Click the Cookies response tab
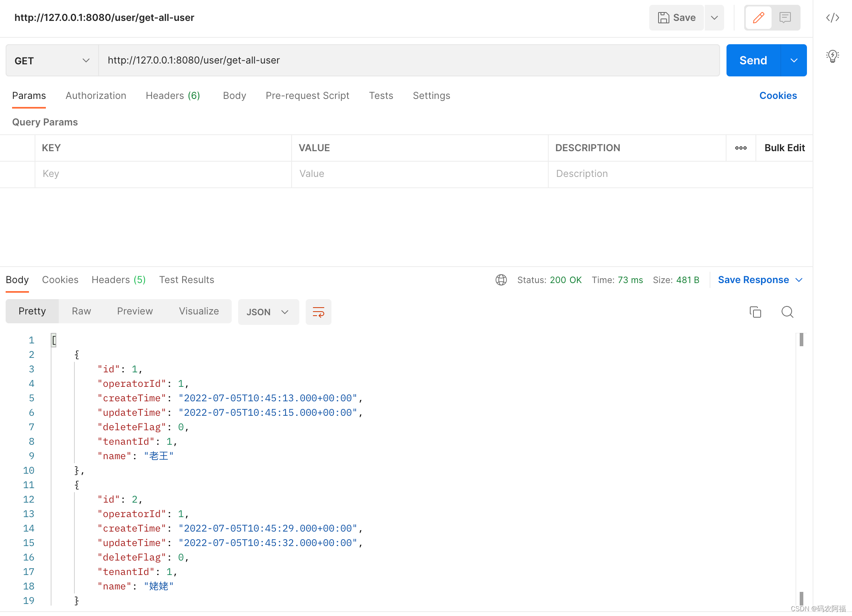 tap(60, 279)
